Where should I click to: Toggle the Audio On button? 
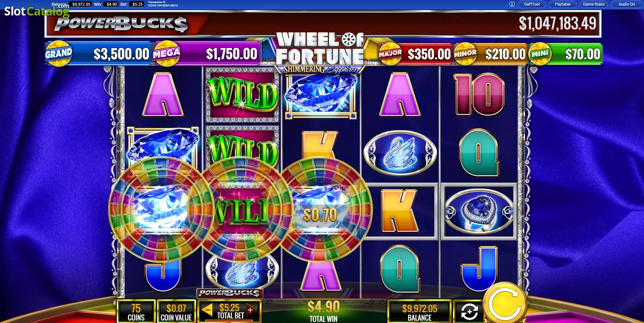(626, 4)
